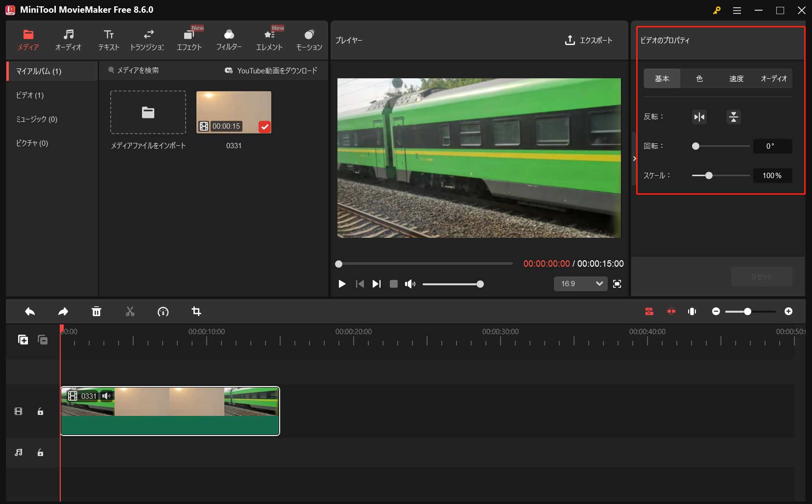
Task: Zoom out timeline with minus icon
Action: click(716, 312)
